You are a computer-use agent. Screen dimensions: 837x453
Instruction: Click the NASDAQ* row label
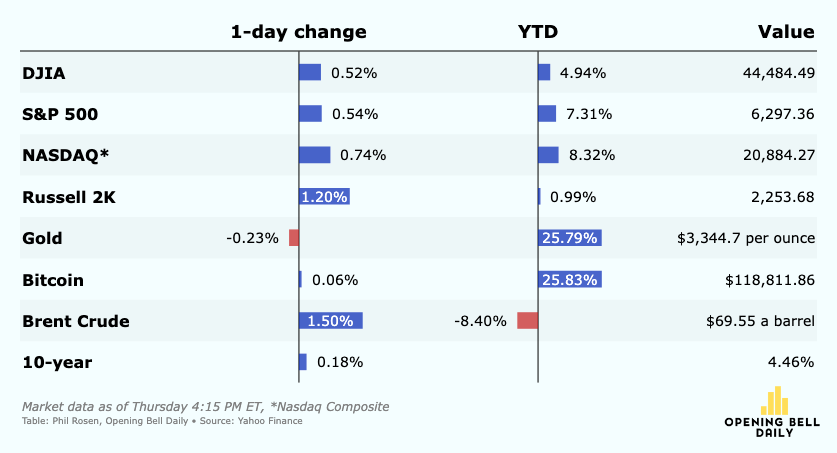(x=65, y=155)
